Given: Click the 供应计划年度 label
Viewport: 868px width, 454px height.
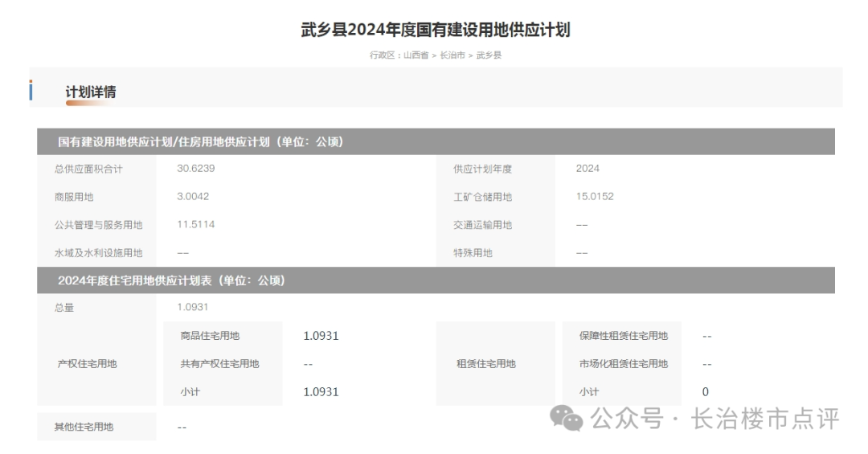Looking at the screenshot, I should pyautogui.click(x=483, y=169).
